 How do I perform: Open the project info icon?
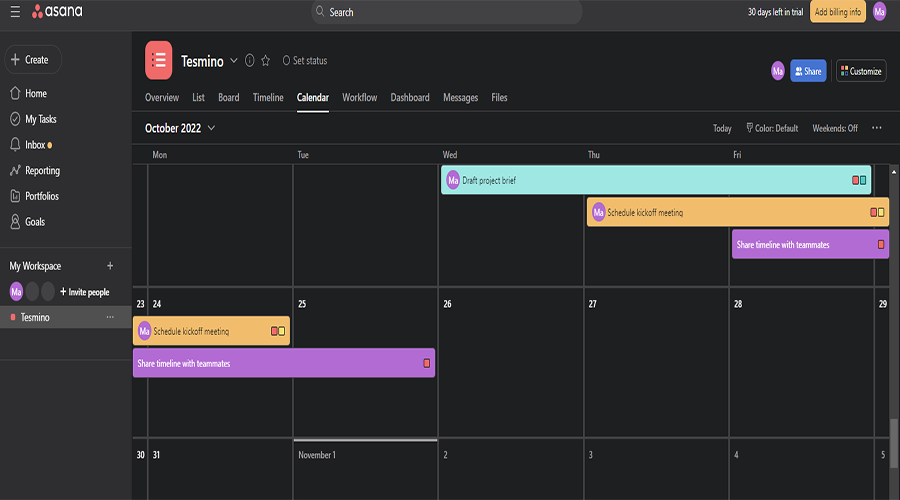click(249, 61)
